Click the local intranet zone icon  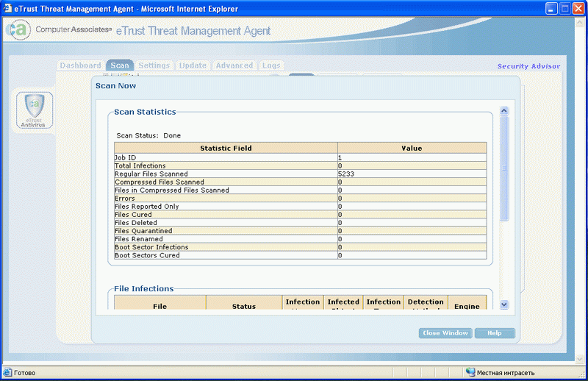[x=470, y=372]
